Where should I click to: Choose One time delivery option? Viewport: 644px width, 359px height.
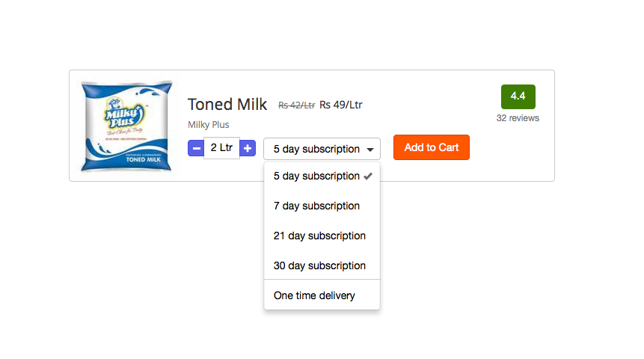314,295
